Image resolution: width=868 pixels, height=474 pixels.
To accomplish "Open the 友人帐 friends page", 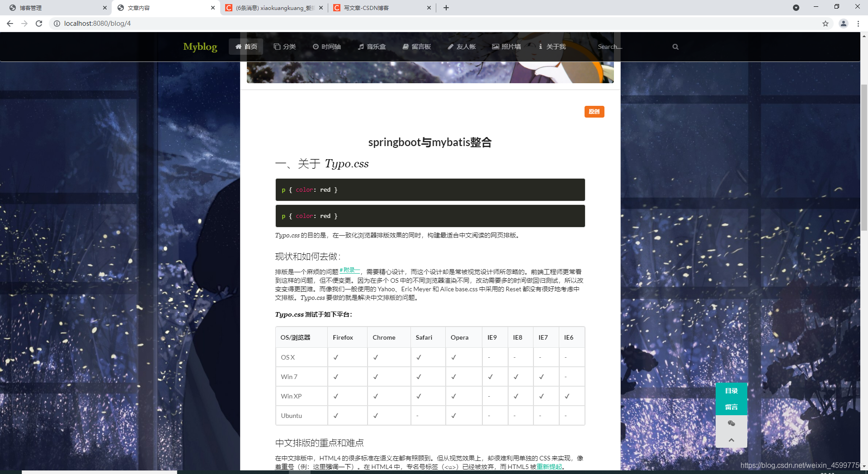I will point(462,47).
